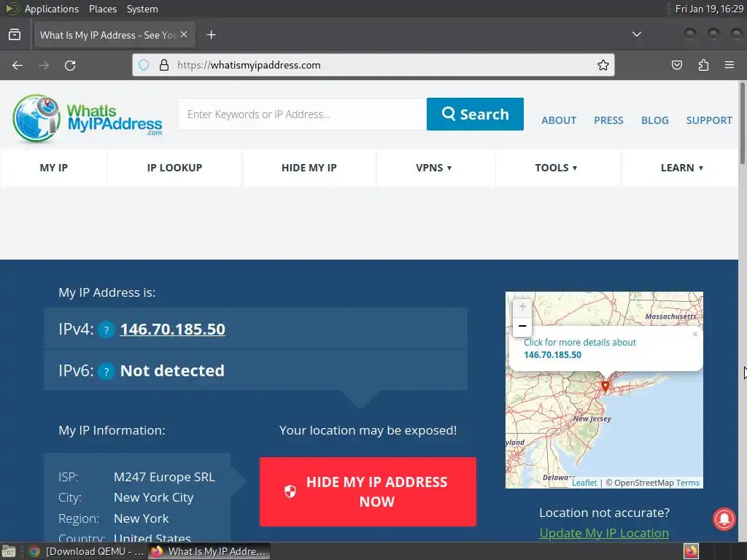Open the Places menu
Viewport: 747px width, 560px height.
click(102, 9)
